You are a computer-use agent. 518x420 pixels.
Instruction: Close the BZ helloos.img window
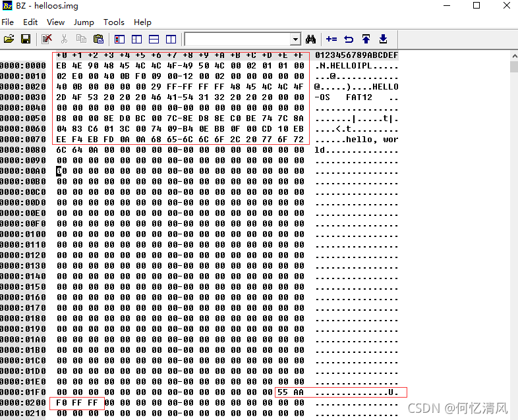pyautogui.click(x=506, y=6)
